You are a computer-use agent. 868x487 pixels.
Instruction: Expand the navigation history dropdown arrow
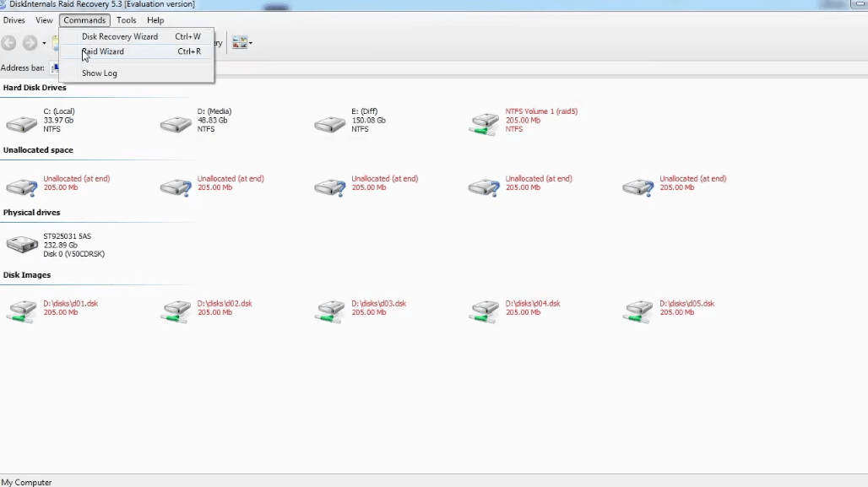click(45, 44)
